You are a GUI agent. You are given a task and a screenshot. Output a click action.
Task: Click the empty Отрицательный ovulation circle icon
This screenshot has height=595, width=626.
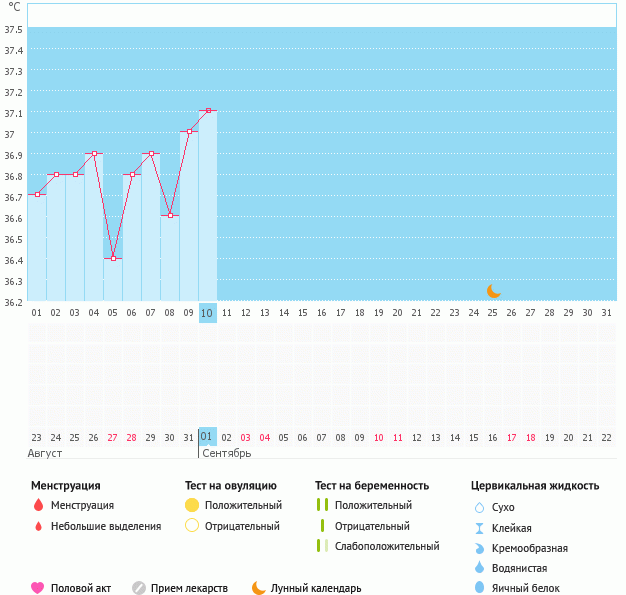(x=192, y=526)
